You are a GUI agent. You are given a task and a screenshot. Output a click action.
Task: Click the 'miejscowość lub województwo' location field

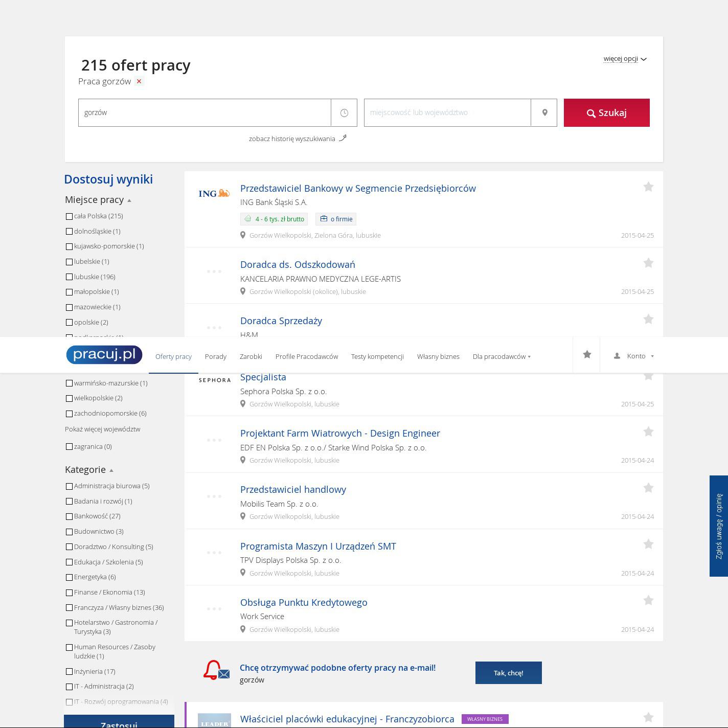point(447,112)
